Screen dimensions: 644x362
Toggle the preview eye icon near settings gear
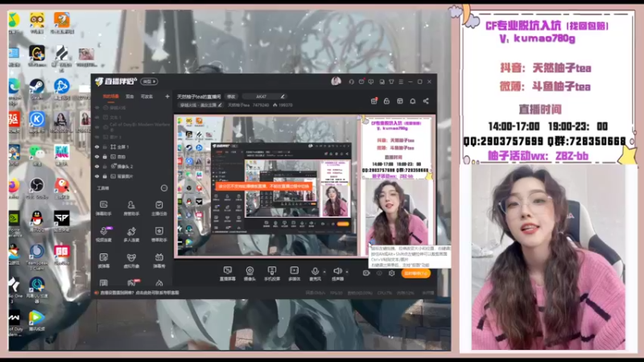[379, 273]
